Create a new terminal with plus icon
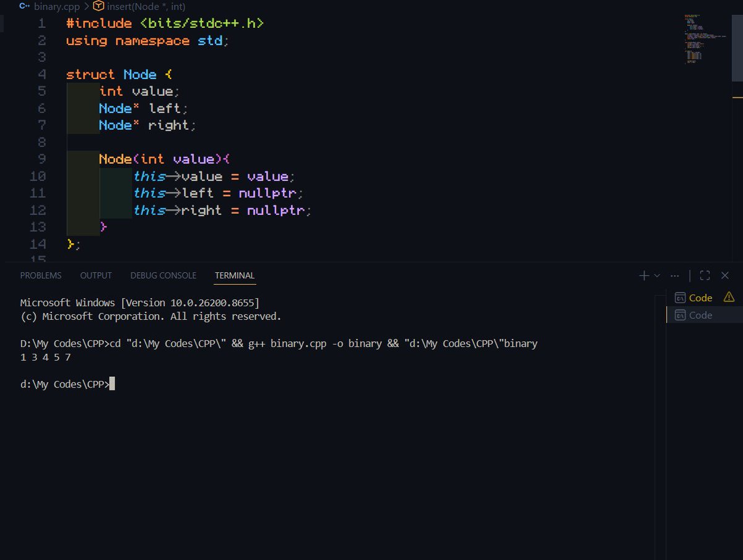 (x=644, y=275)
